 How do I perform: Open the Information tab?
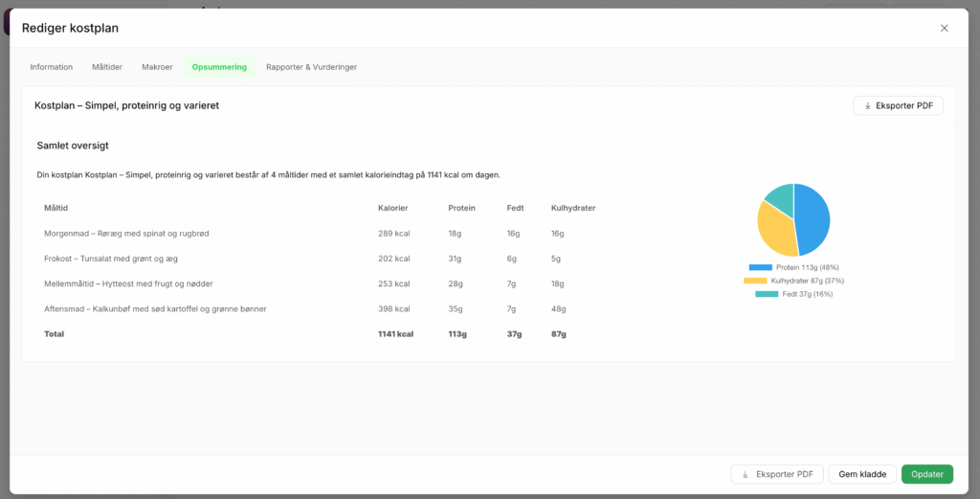click(52, 67)
